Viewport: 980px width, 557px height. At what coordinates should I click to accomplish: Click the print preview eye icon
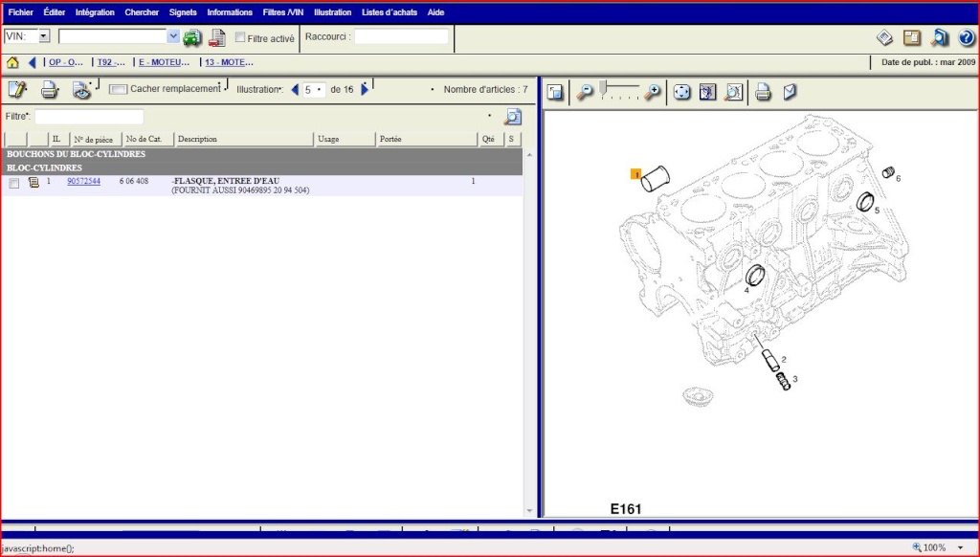pyautogui.click(x=81, y=91)
